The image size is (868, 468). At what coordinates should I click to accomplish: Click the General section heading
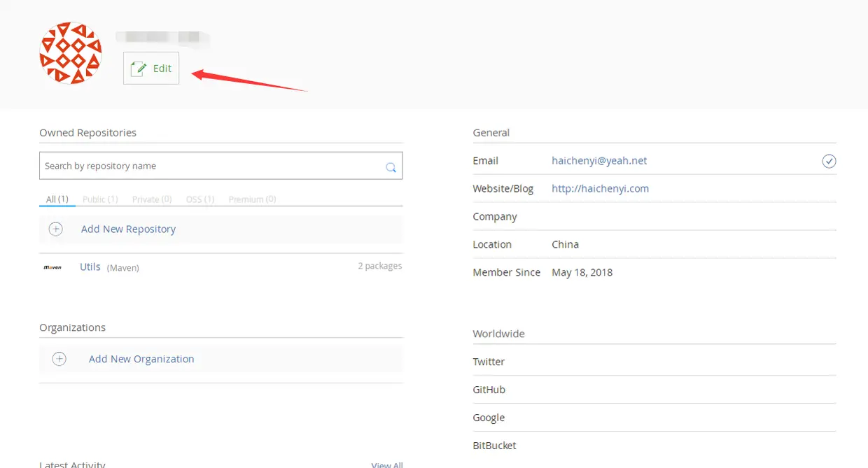[491, 132]
